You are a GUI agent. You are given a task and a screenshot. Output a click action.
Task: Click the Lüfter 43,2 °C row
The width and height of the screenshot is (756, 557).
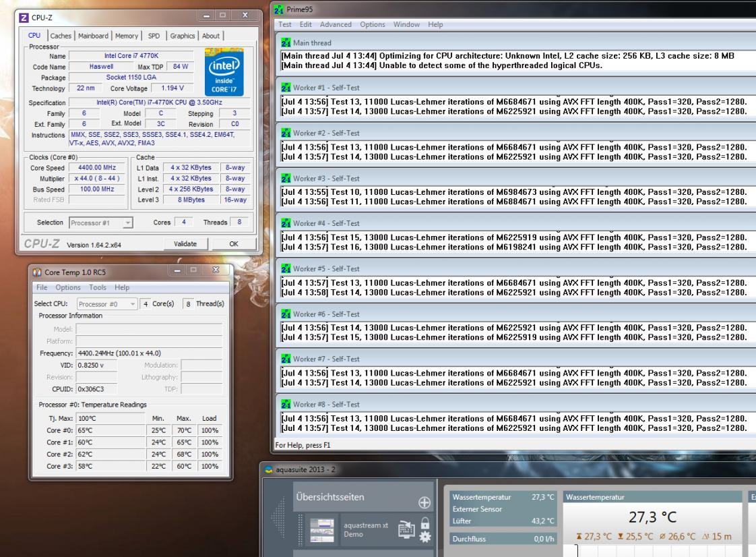click(x=503, y=521)
